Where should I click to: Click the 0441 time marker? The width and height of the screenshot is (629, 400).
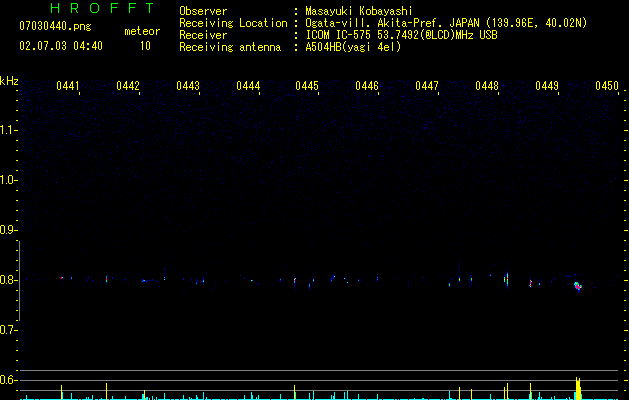(x=68, y=86)
